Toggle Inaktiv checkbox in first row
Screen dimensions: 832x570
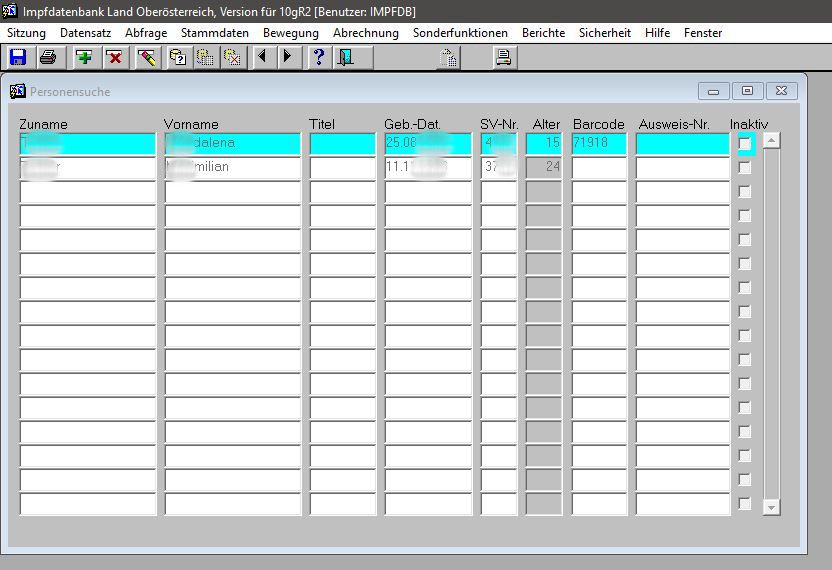[x=744, y=144]
